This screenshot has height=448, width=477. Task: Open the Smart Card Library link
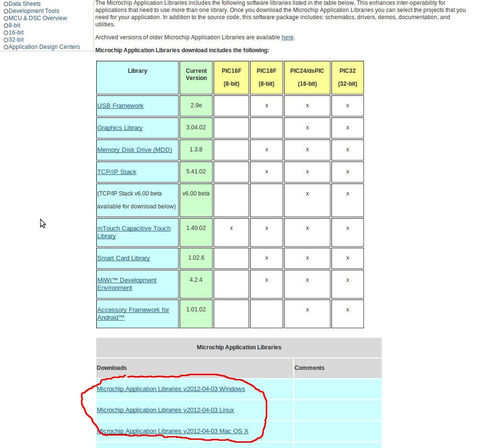(x=124, y=258)
